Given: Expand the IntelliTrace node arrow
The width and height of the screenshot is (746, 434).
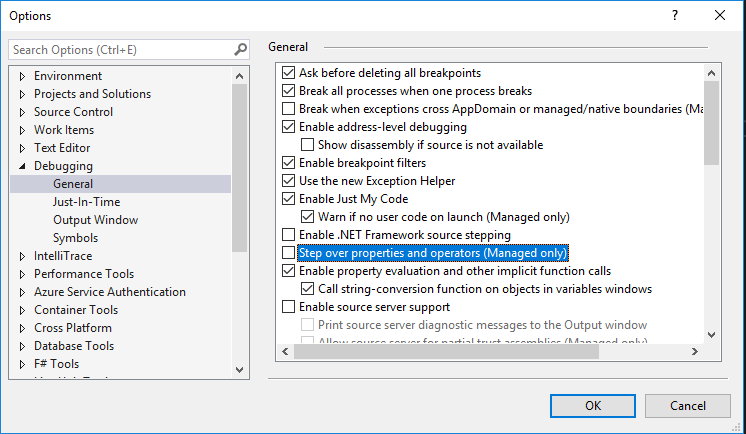Looking at the screenshot, I should (22, 256).
